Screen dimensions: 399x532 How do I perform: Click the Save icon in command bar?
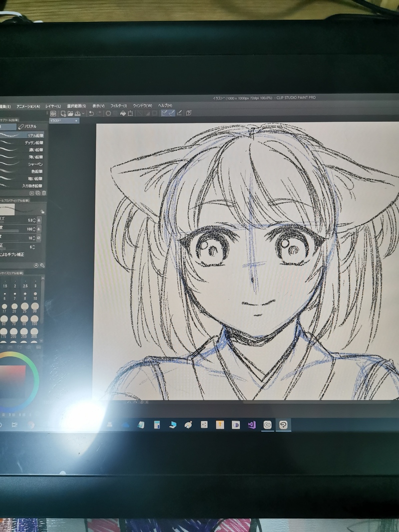click(x=78, y=113)
